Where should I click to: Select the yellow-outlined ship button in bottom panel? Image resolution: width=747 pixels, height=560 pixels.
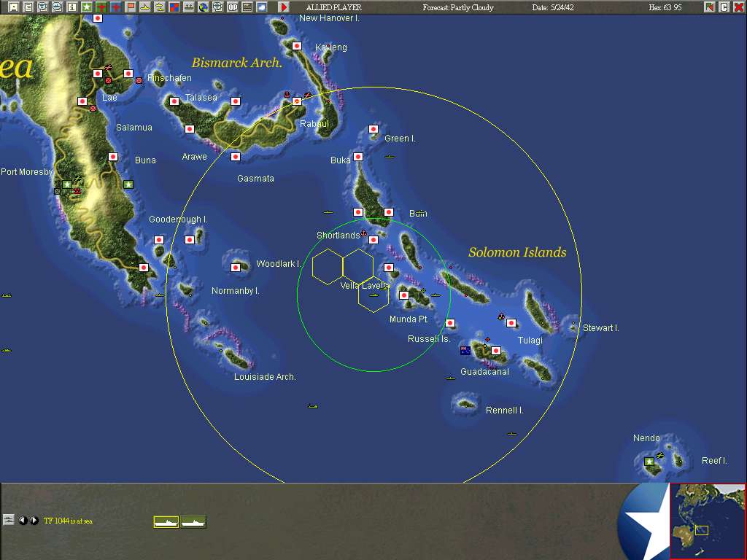(166, 522)
